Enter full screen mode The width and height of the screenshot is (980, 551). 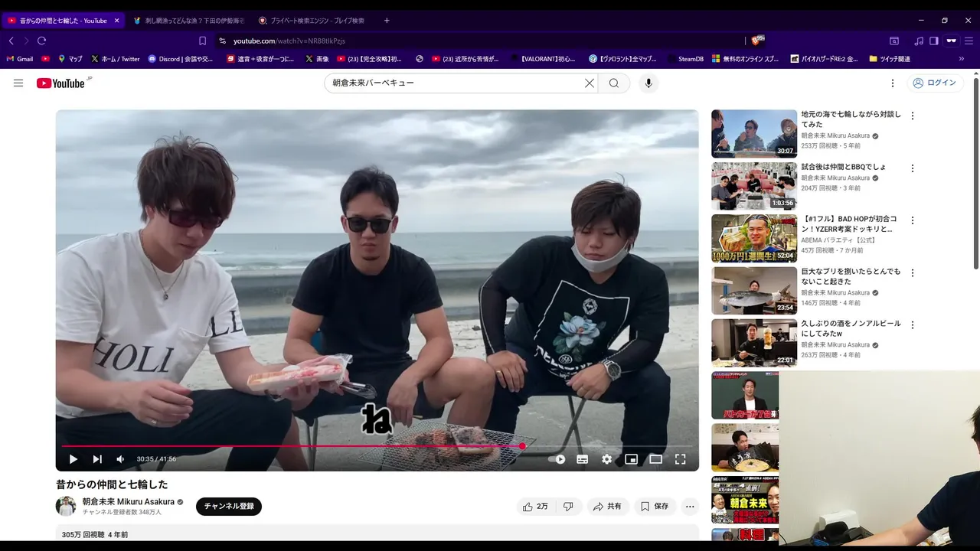(680, 459)
